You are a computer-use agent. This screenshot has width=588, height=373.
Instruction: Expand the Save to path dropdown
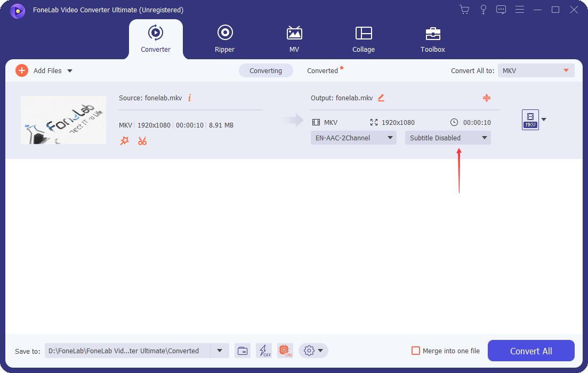click(220, 351)
